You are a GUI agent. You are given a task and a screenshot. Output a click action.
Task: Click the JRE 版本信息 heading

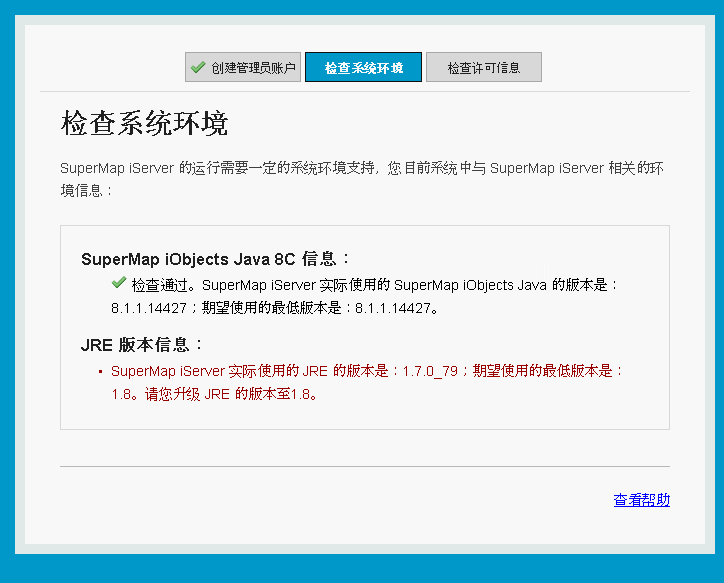click(141, 345)
